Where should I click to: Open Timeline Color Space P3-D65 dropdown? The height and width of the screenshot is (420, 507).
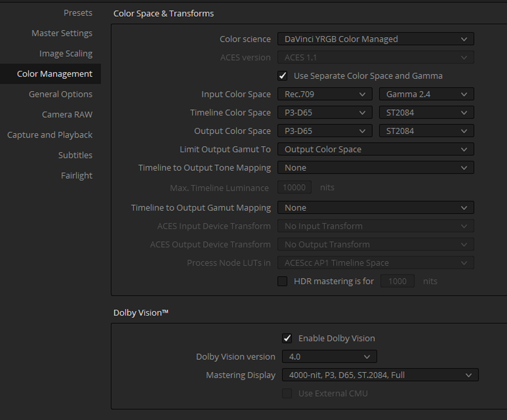point(325,113)
